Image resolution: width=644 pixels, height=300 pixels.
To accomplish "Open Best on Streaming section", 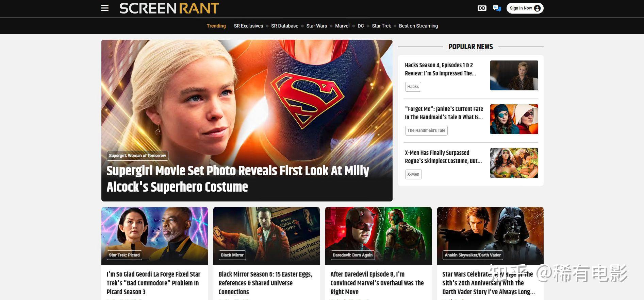I will 418,26.
